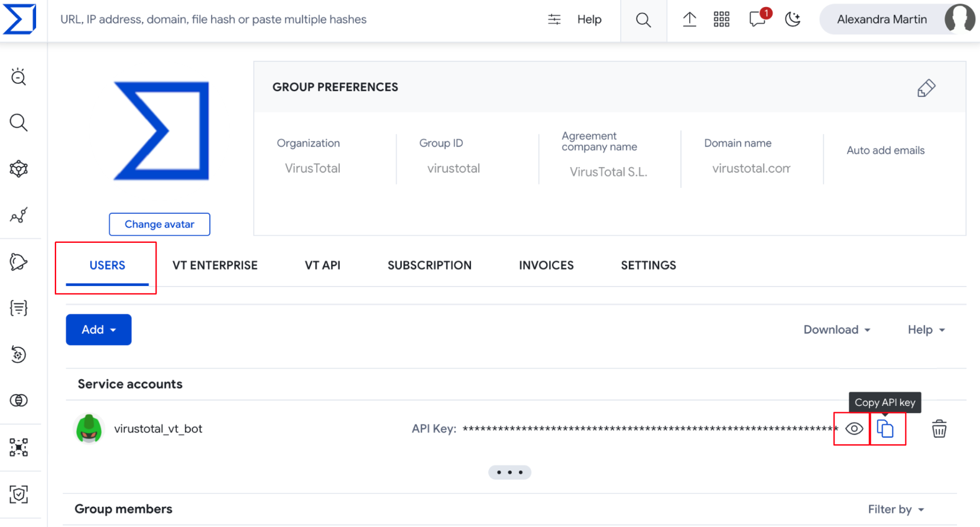Open the INVOICES tab
The image size is (980, 527).
click(546, 265)
